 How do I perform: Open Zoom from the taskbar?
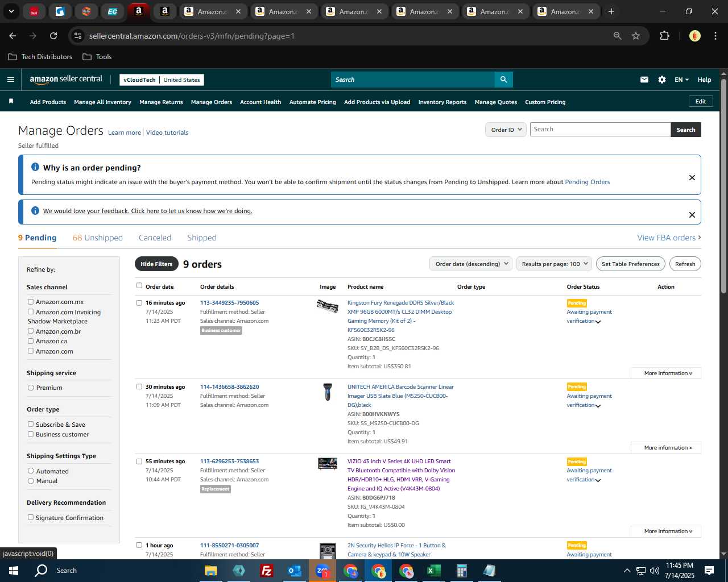[x=322, y=571]
